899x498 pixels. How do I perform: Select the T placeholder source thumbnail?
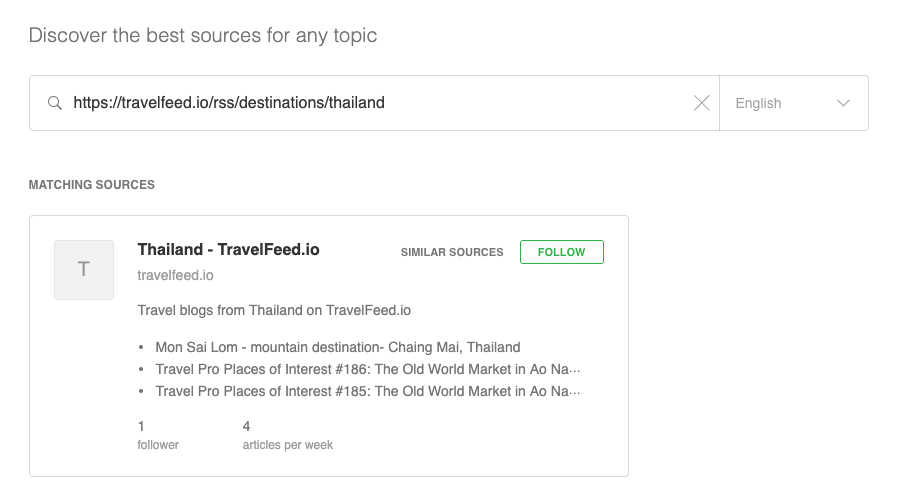point(84,270)
